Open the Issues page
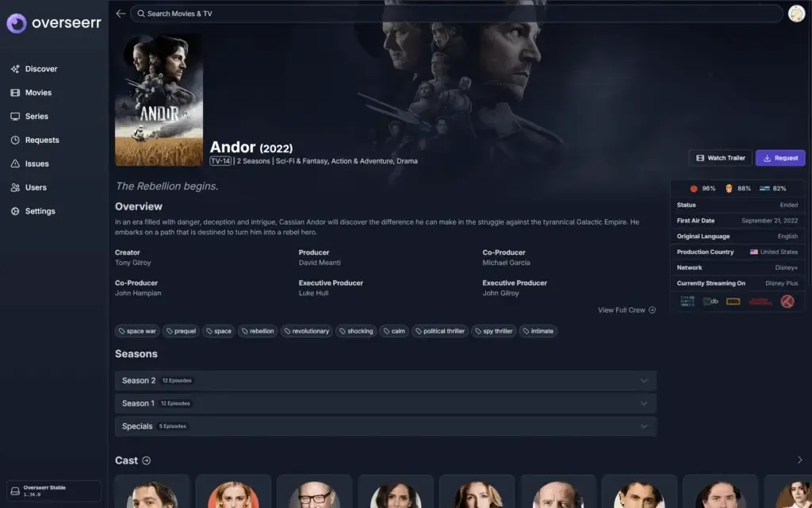This screenshot has width=812, height=508. coord(36,164)
